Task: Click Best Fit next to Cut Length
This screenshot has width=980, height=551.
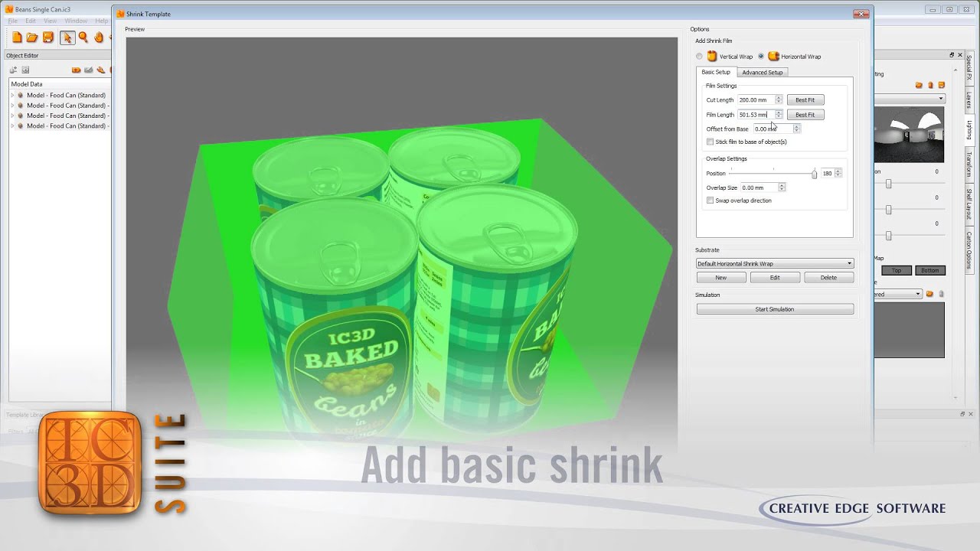Action: 805,99
